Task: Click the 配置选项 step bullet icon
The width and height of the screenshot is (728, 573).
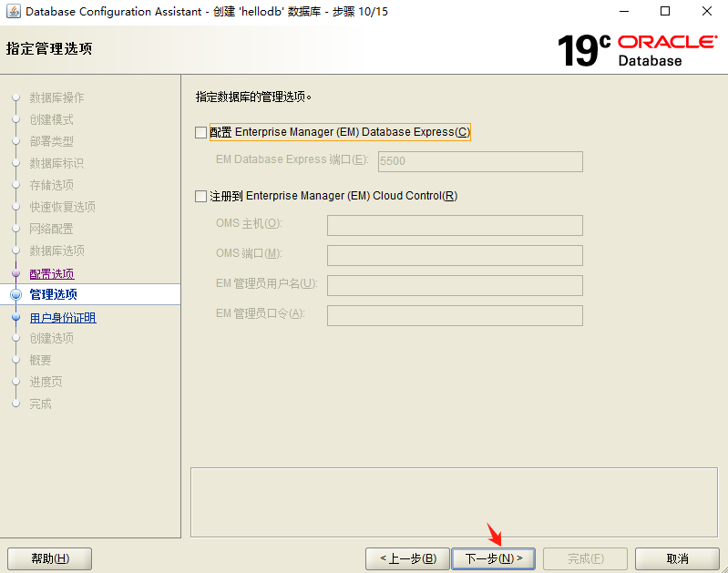Action: pyautogui.click(x=15, y=273)
